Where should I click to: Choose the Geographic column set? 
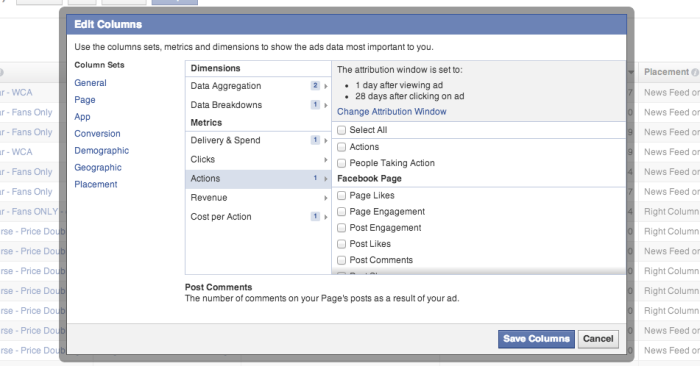(x=98, y=168)
